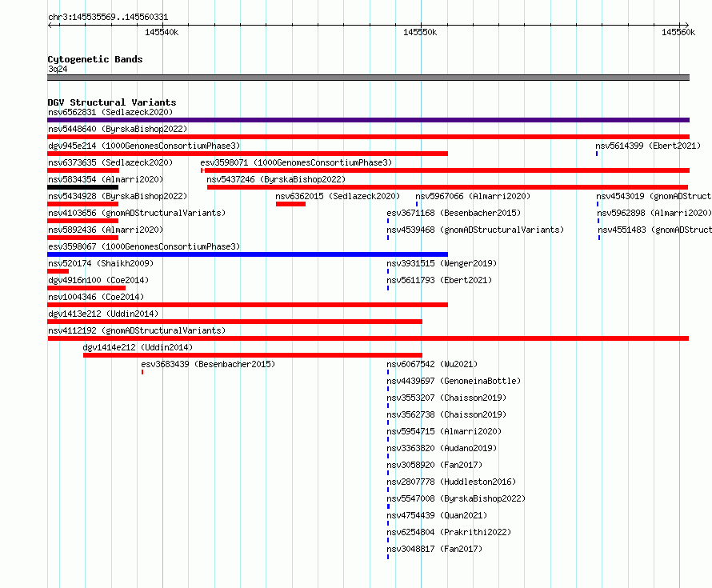Viewport: 712px width, 588px height.
Task: Click nsv5611793 (Ebert2021) label
Action: [439, 280]
